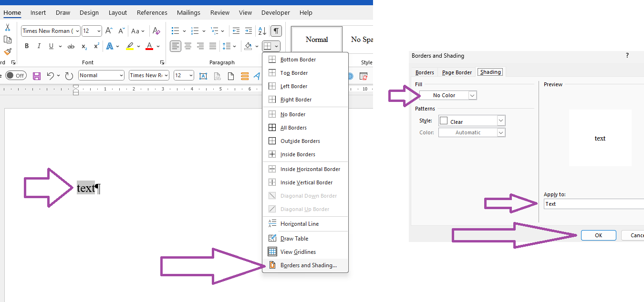644x302 pixels.
Task: Expand the Borders button dropdown arrow
Action: tap(277, 46)
